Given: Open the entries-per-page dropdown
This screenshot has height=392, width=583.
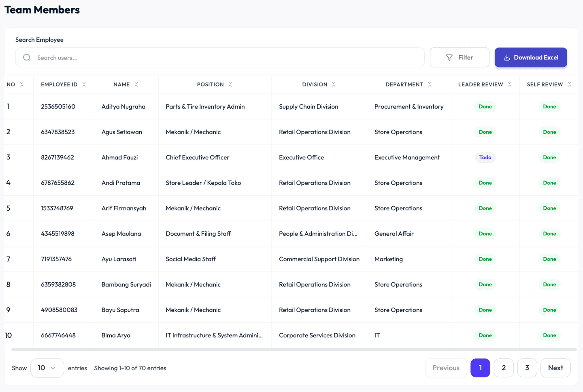Looking at the screenshot, I should point(47,368).
